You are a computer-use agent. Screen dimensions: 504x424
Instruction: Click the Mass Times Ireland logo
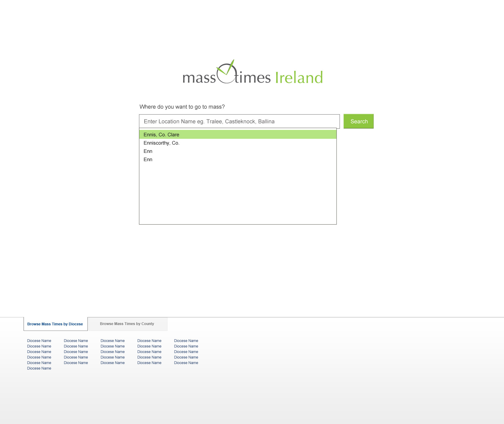(x=253, y=73)
